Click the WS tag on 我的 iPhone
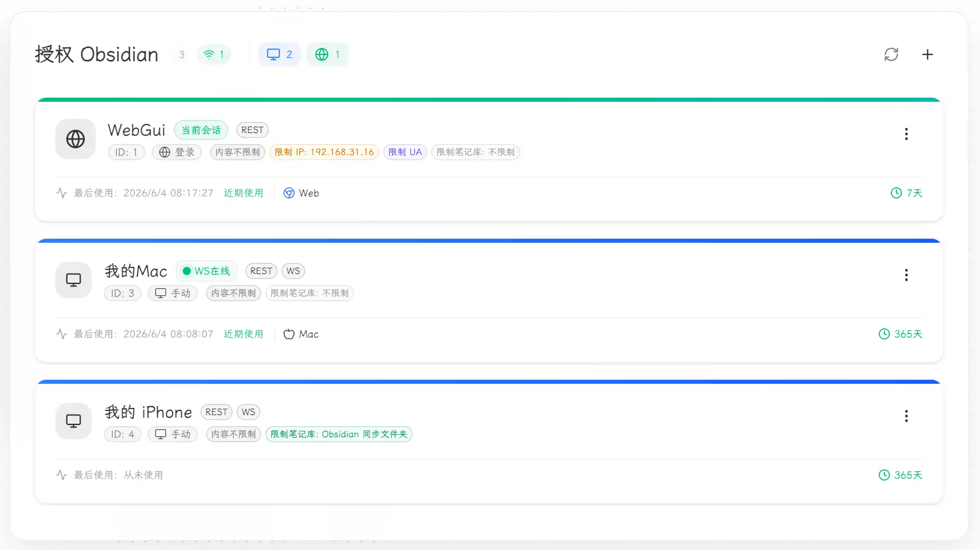The height and width of the screenshot is (550, 980). 248,412
